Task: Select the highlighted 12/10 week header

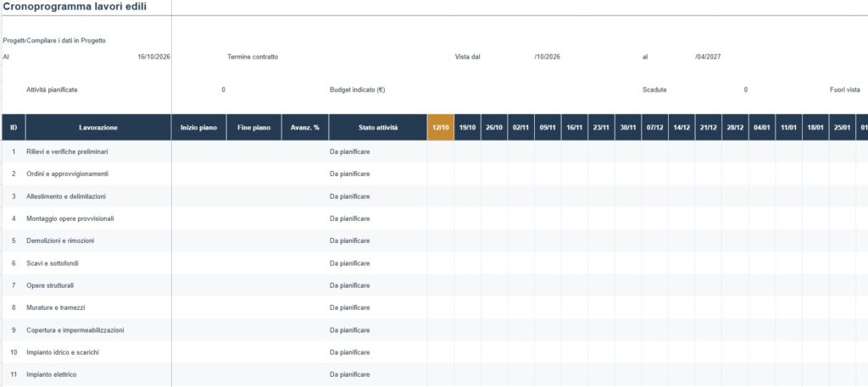Action: tap(441, 127)
